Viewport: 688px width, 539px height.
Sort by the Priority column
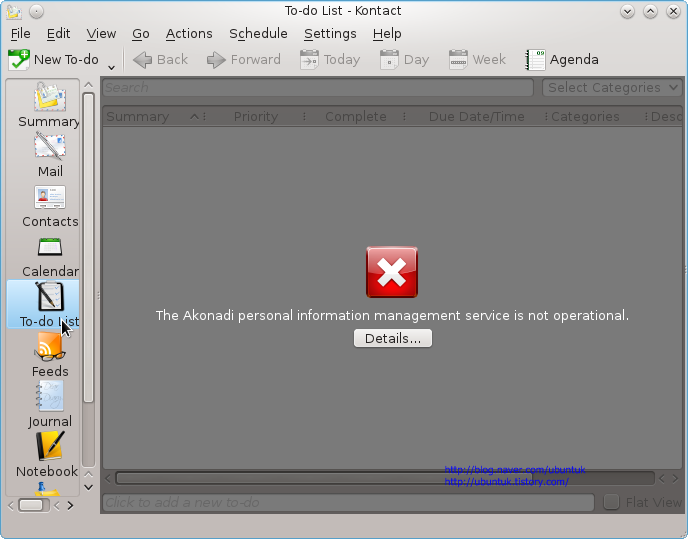click(x=256, y=117)
